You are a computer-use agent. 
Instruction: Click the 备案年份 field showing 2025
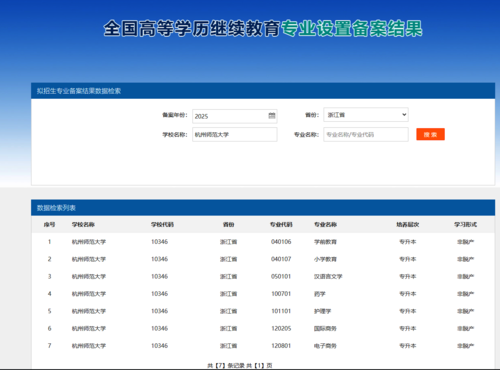(235, 116)
